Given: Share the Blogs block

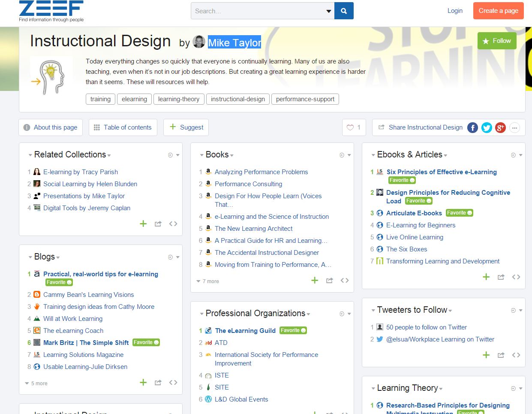Looking at the screenshot, I should click(x=158, y=383).
